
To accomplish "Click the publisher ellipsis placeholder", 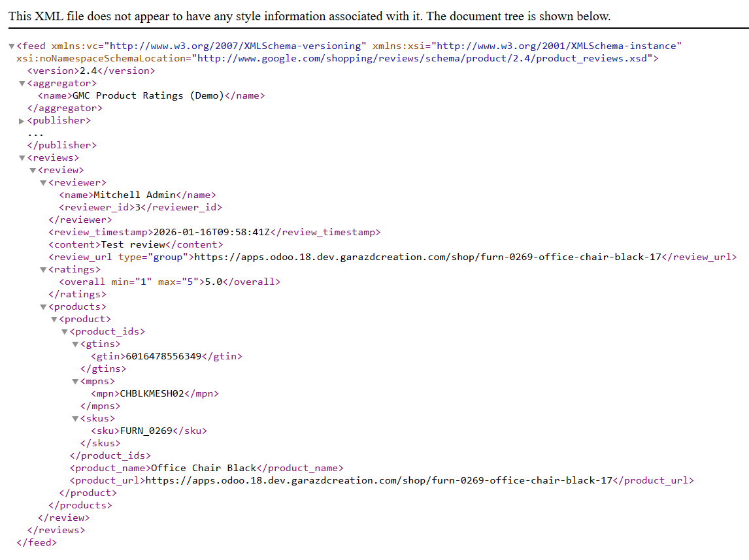I will [x=35, y=134].
